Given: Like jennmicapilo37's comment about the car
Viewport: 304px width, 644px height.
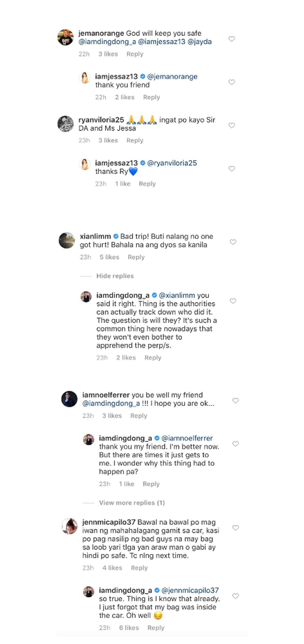Looking at the screenshot, I should (235, 528).
